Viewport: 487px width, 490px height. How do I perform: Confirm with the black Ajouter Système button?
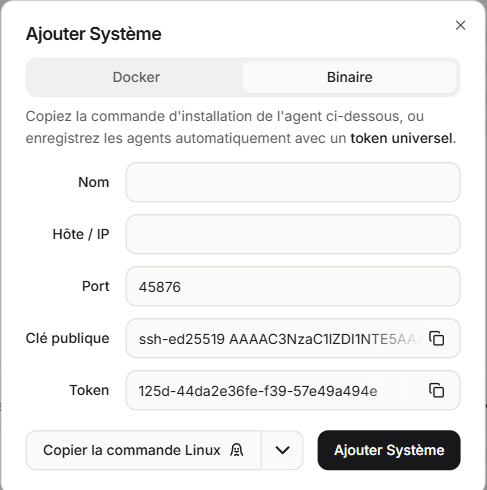[x=389, y=450]
